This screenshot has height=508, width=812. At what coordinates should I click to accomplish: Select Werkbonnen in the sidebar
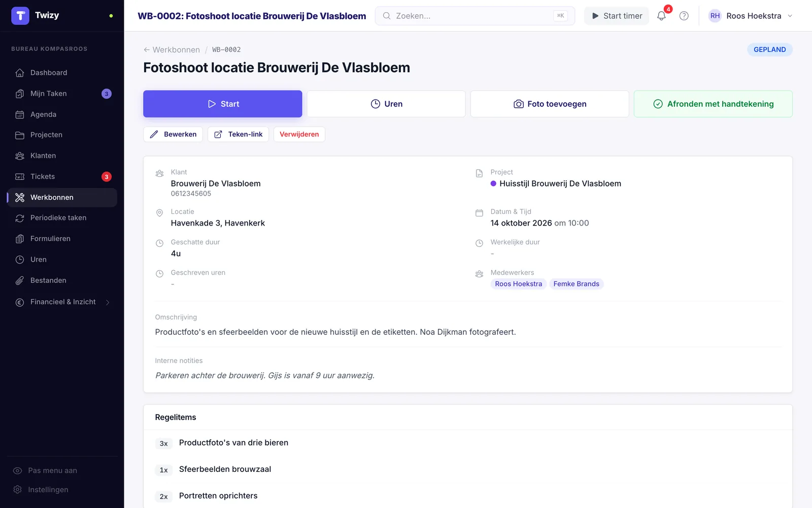(62, 197)
